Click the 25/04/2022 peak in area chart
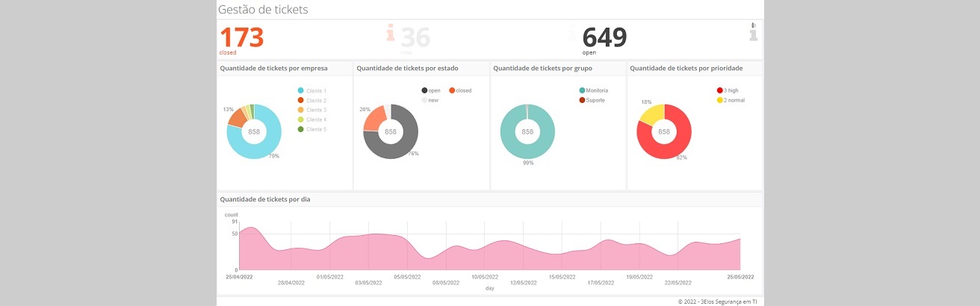Screen dimensions: 980x306 (x=251, y=228)
